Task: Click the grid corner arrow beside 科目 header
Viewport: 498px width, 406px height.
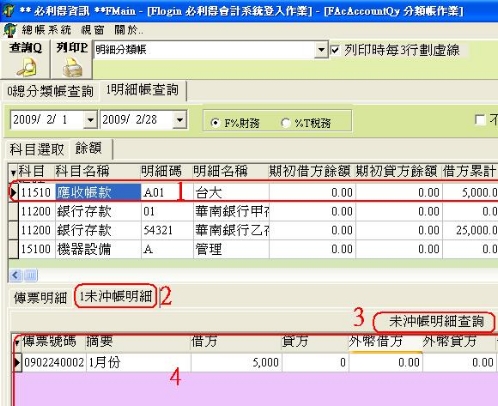Action: (x=13, y=172)
